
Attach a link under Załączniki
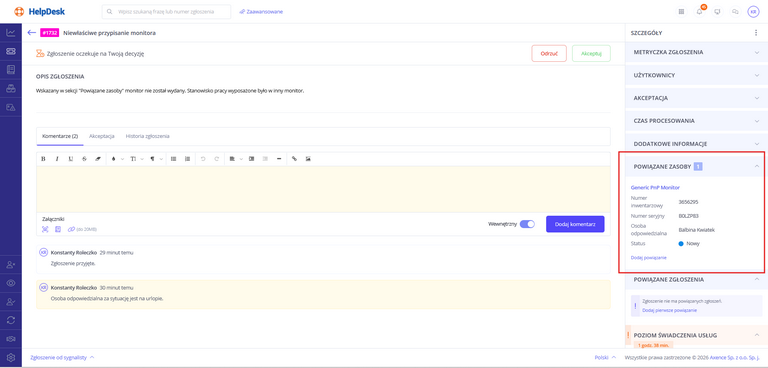(x=71, y=229)
